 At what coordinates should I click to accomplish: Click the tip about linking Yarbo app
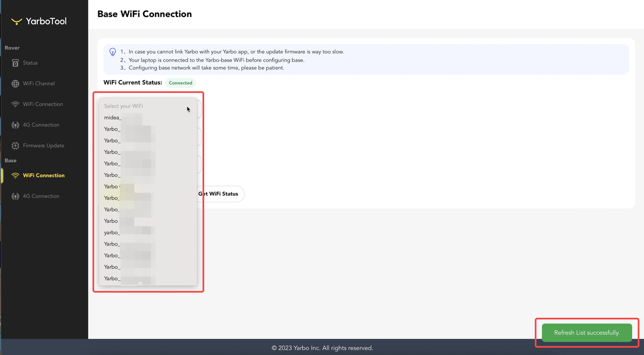[232, 52]
